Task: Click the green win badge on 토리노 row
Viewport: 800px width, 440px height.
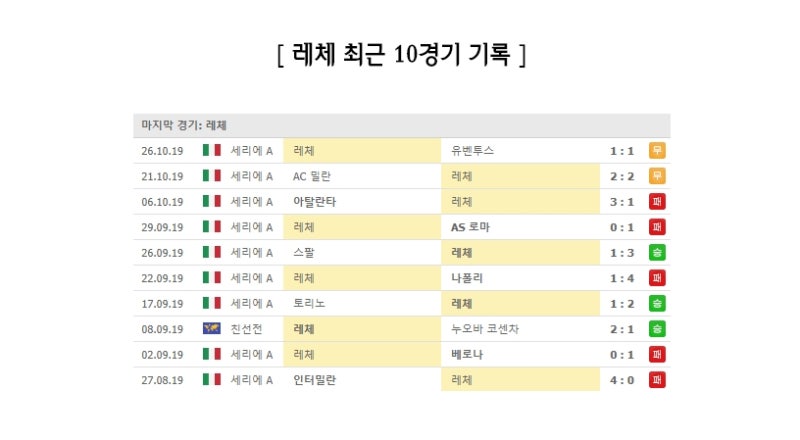Action: [657, 304]
